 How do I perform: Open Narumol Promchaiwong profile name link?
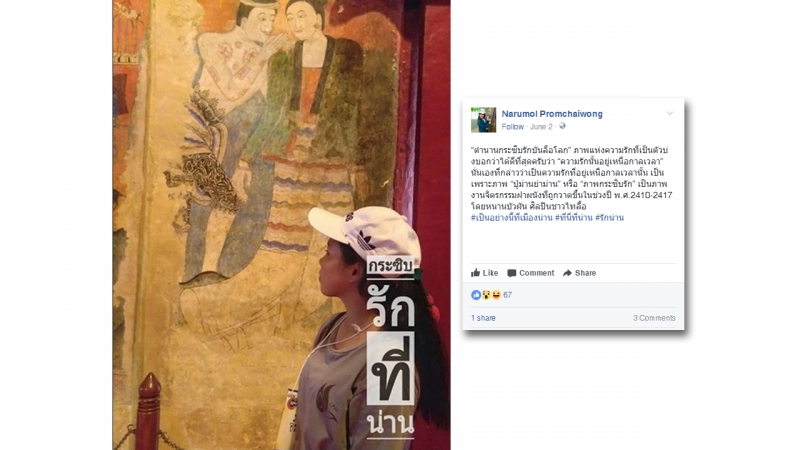(552, 114)
